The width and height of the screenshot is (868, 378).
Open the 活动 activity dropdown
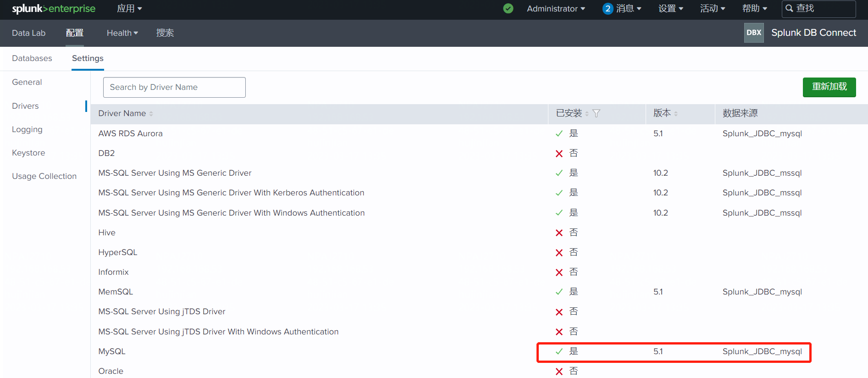(x=713, y=9)
